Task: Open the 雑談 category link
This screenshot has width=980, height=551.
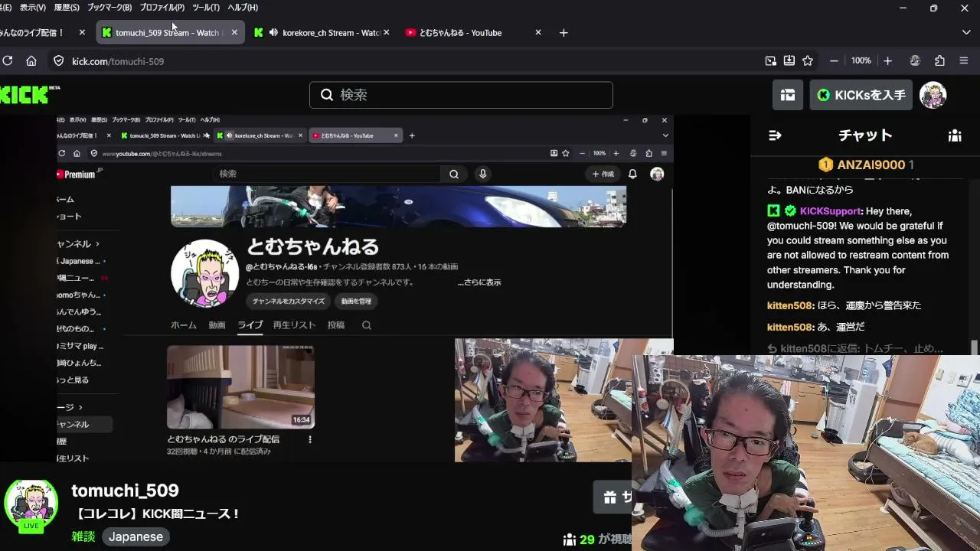Action: tap(83, 536)
